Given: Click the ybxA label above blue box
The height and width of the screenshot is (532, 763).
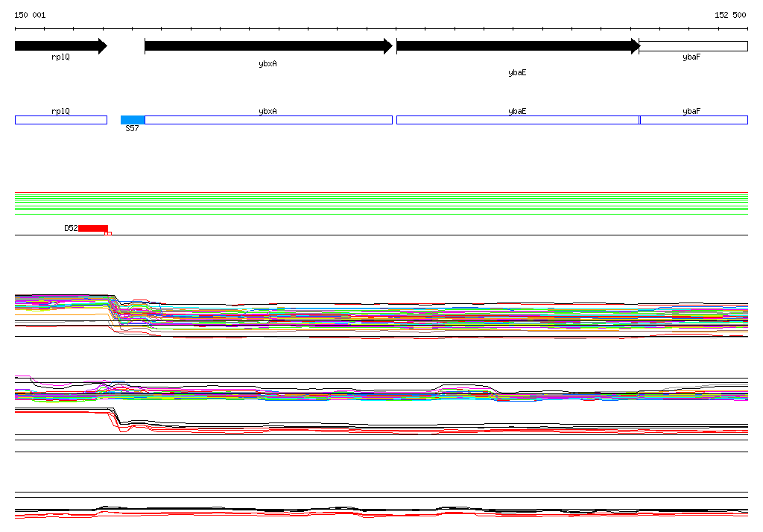Looking at the screenshot, I should (x=267, y=111).
